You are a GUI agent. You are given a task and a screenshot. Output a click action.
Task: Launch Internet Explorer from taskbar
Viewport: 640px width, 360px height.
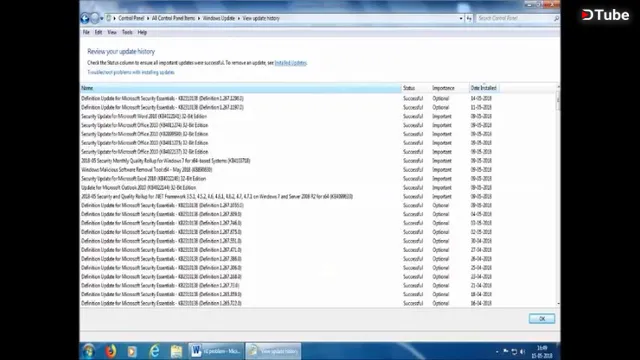tap(154, 351)
